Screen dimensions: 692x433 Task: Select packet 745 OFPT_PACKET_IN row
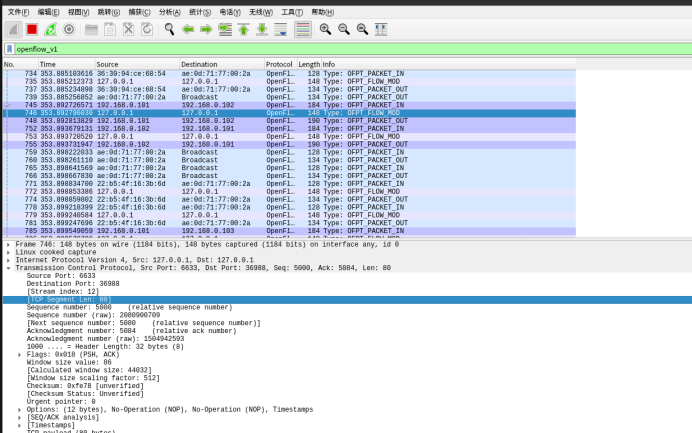pos(289,105)
